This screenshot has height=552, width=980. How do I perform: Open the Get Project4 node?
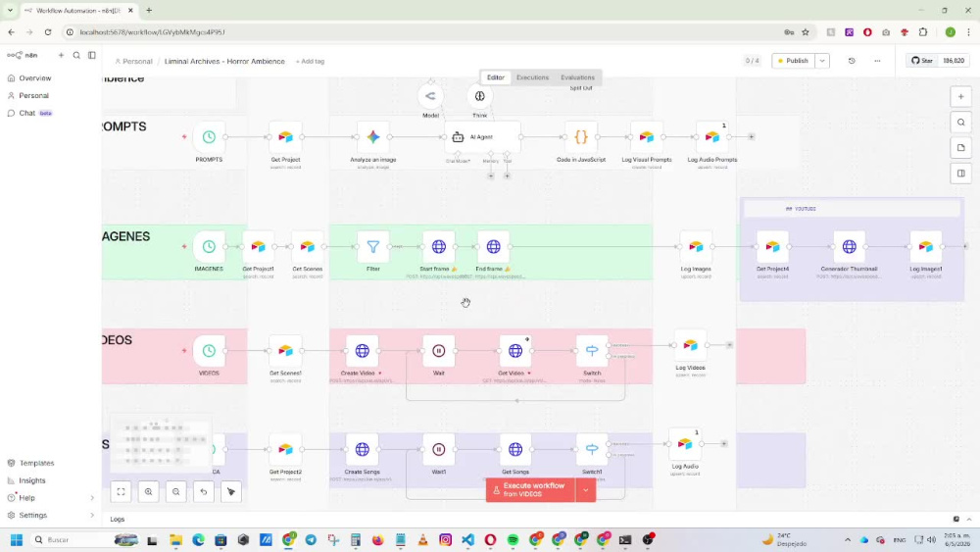click(x=772, y=246)
